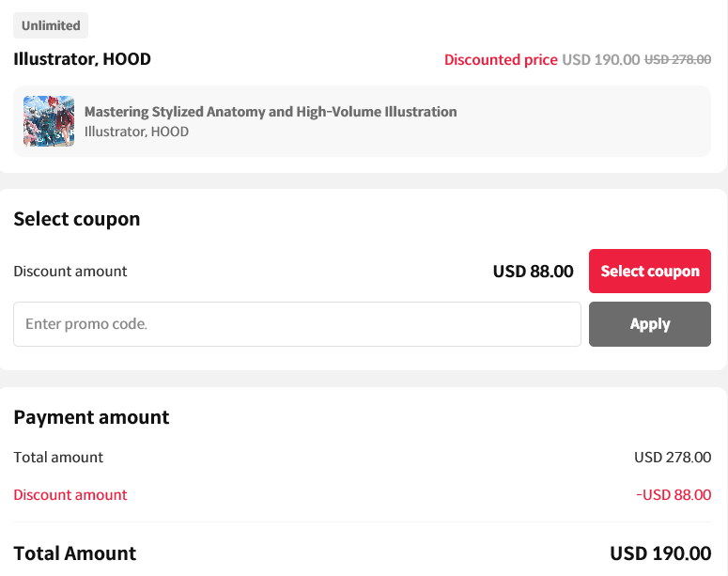Image resolution: width=728 pixels, height=576 pixels.
Task: Click the Payment amount heading
Action: point(91,417)
